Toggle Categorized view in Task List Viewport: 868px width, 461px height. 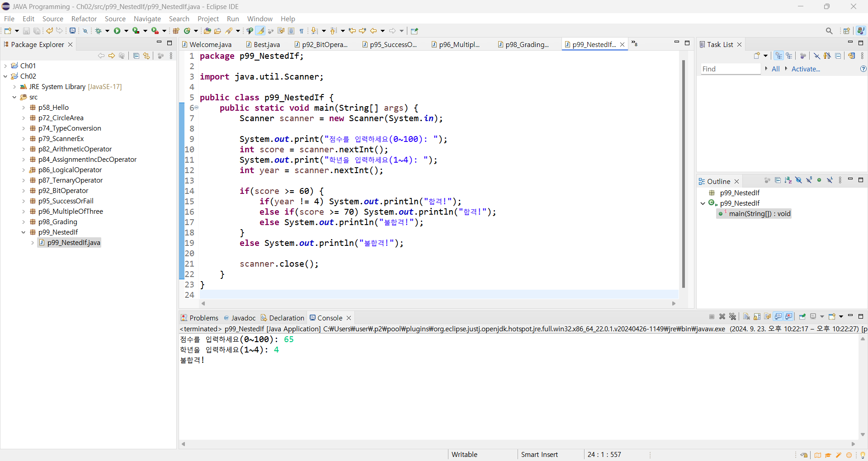point(778,56)
